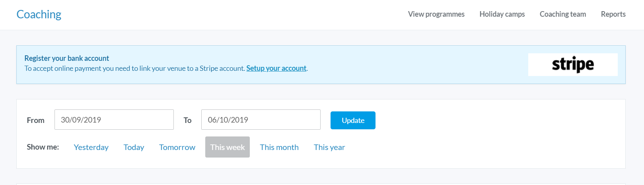The height and width of the screenshot is (185, 644).
Task: Click the To label
Action: tap(187, 120)
